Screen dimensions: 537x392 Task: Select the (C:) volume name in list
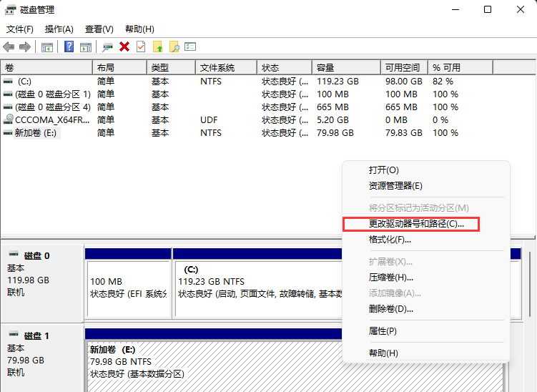[24, 82]
